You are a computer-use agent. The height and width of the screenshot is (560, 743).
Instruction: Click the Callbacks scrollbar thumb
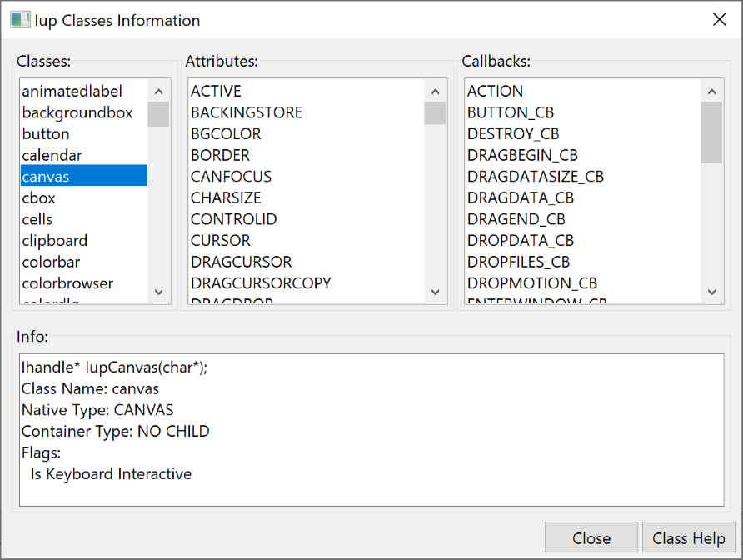[x=711, y=132]
